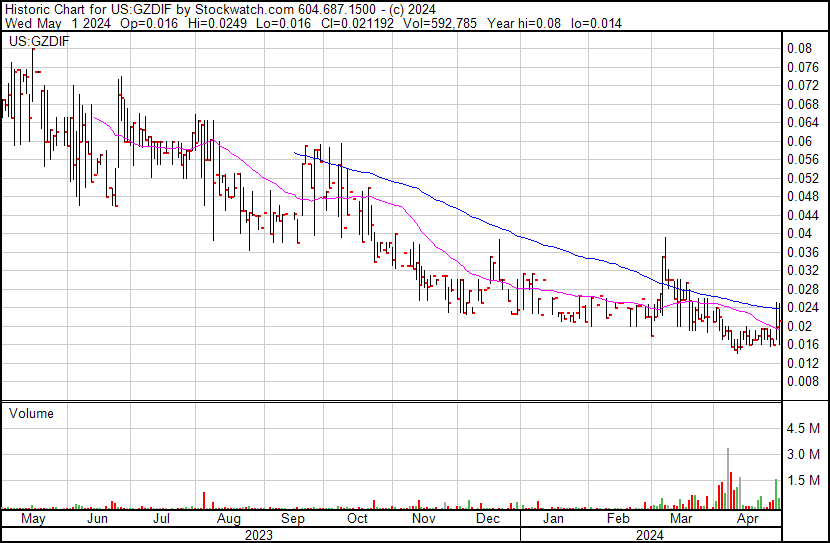Click the tallest grey volume bar
Viewport: 830px width, 543px height.
tap(728, 478)
